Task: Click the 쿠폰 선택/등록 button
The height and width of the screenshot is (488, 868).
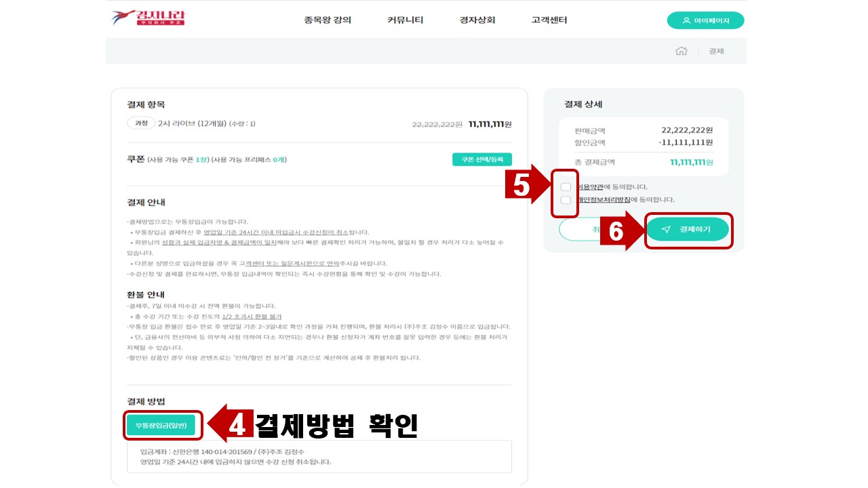Action: (482, 159)
